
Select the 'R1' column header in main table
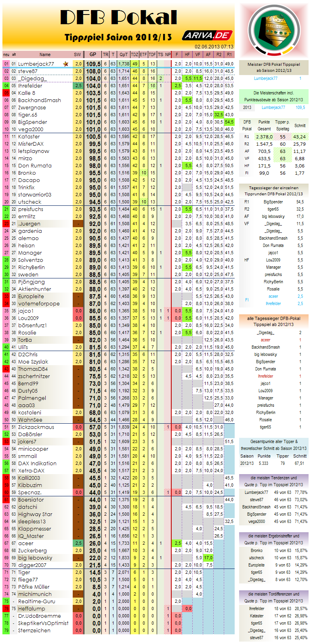pos(229,54)
